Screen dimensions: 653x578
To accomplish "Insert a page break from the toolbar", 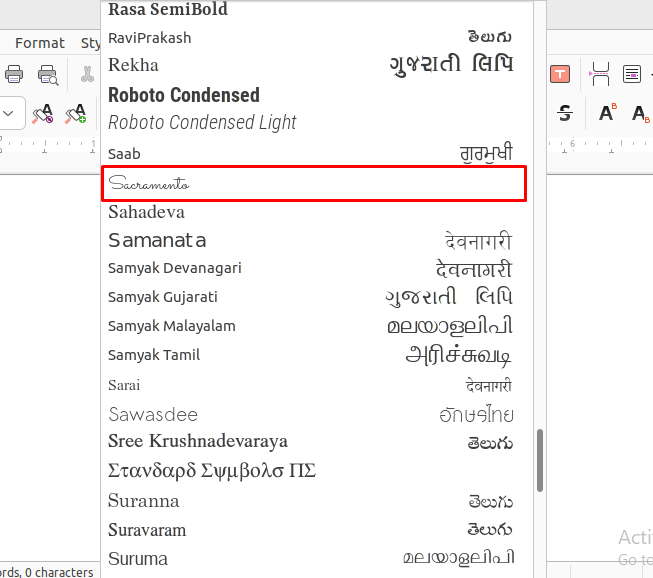I will (600, 74).
